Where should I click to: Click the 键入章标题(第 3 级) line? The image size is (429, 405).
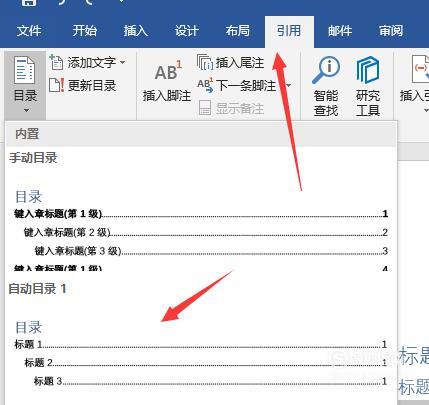point(211,251)
